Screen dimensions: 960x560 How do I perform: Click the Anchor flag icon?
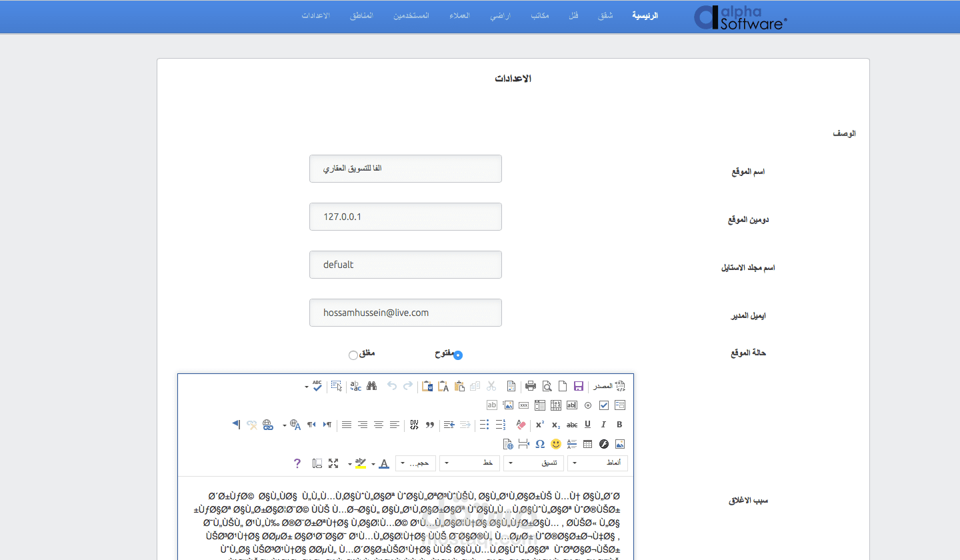[x=236, y=424]
